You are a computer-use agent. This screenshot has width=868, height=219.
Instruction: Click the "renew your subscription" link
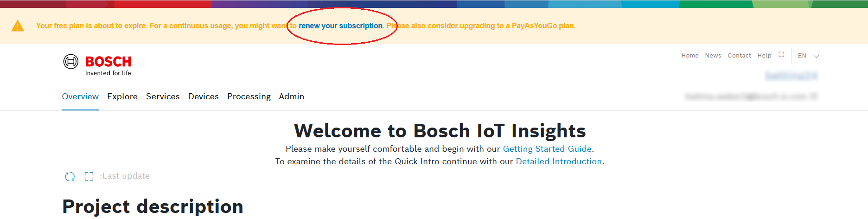340,26
